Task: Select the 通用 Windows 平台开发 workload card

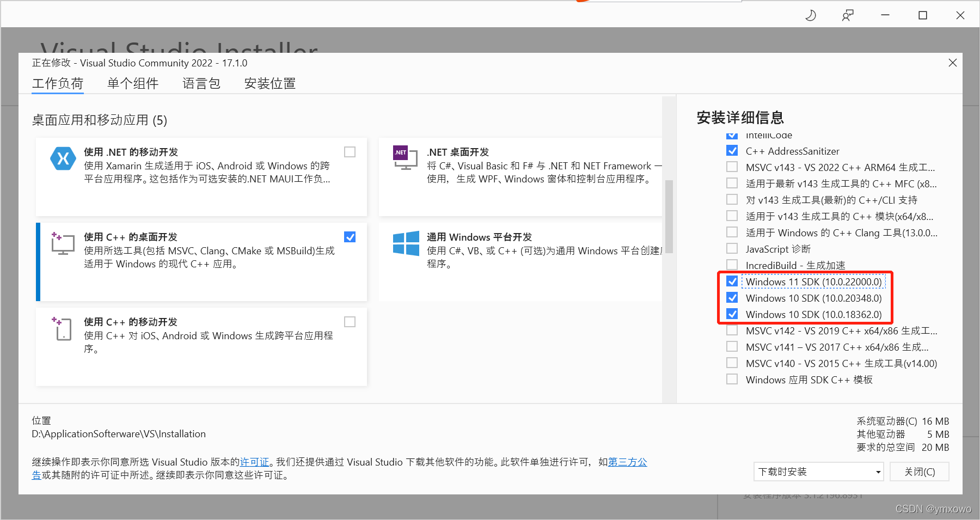Action: [520, 261]
